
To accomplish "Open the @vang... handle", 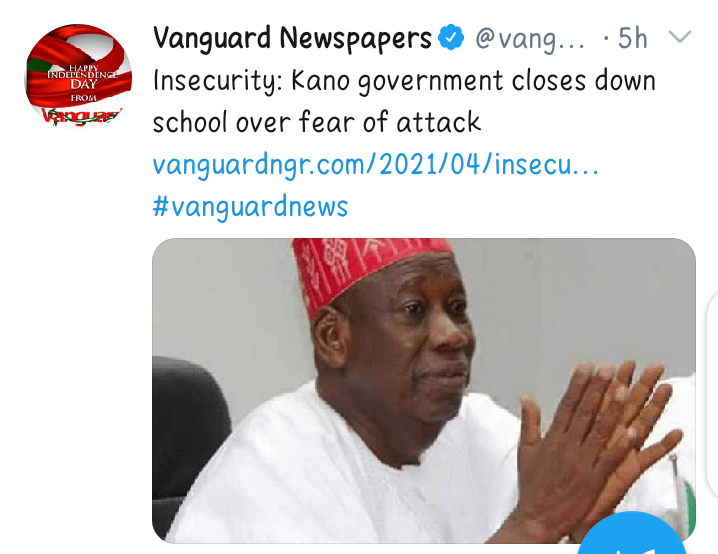I will point(530,38).
